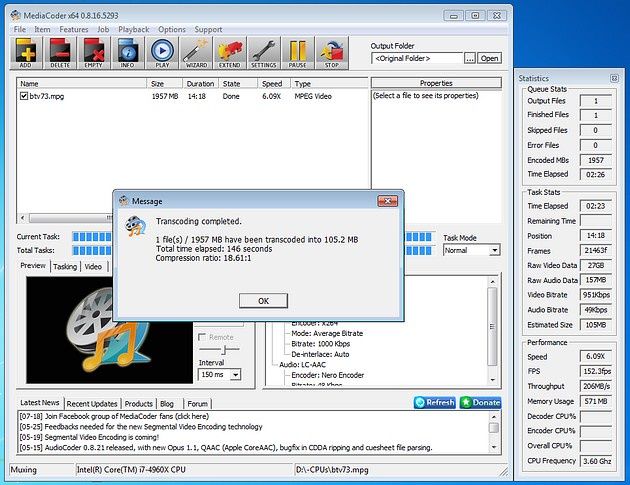The height and width of the screenshot is (485, 630).
Task: Open the Task Mode dropdown
Action: click(x=495, y=250)
